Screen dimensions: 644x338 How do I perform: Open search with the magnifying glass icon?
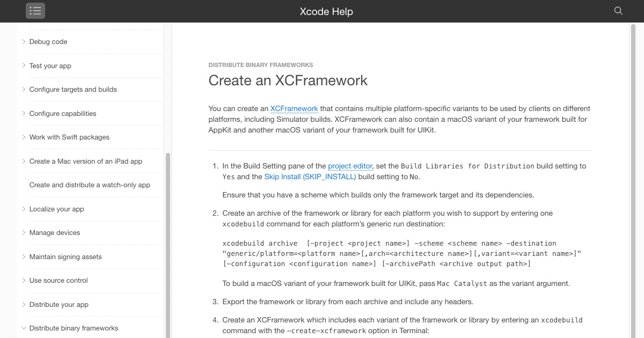point(618,11)
